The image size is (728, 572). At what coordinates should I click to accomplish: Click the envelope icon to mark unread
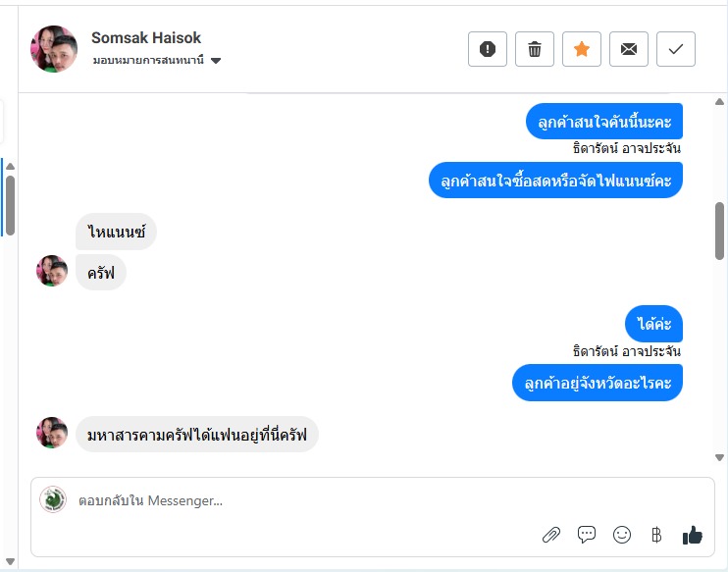629,49
